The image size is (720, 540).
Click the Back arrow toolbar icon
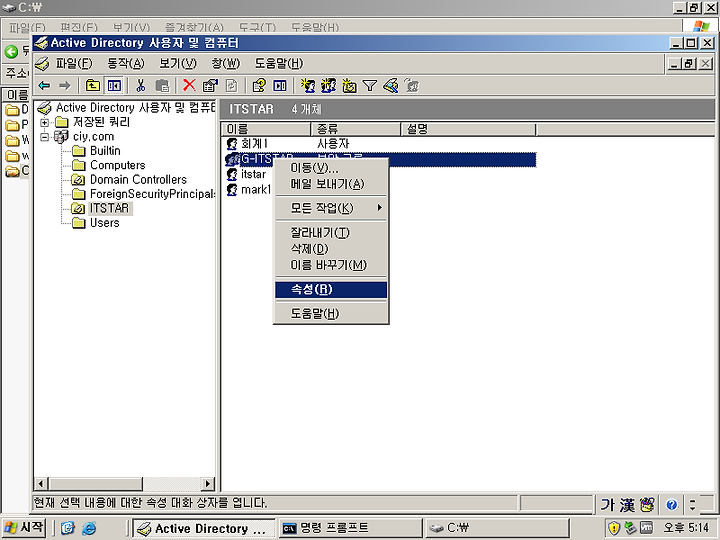click(45, 86)
